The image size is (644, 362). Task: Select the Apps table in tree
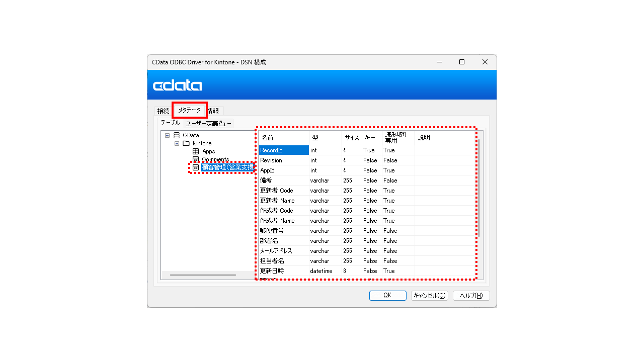point(208,151)
